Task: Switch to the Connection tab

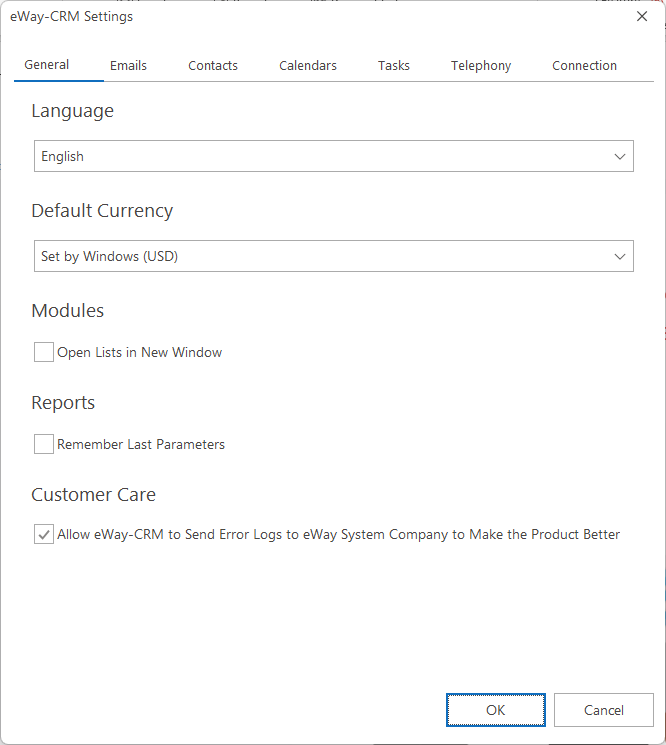Action: [x=584, y=66]
